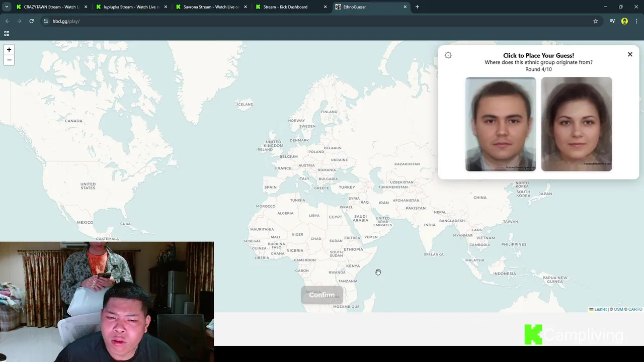Place guess on United States label
This screenshot has height=362, width=644.
[88, 186]
